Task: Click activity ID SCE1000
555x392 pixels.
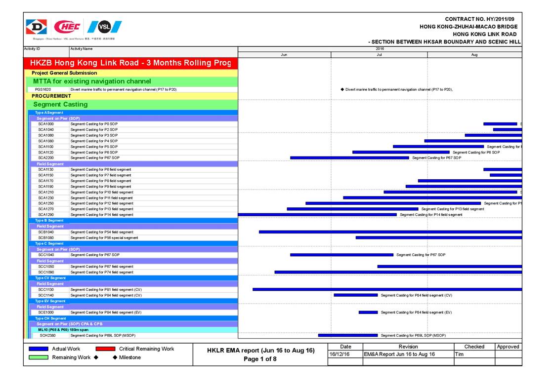Action: pos(46,313)
